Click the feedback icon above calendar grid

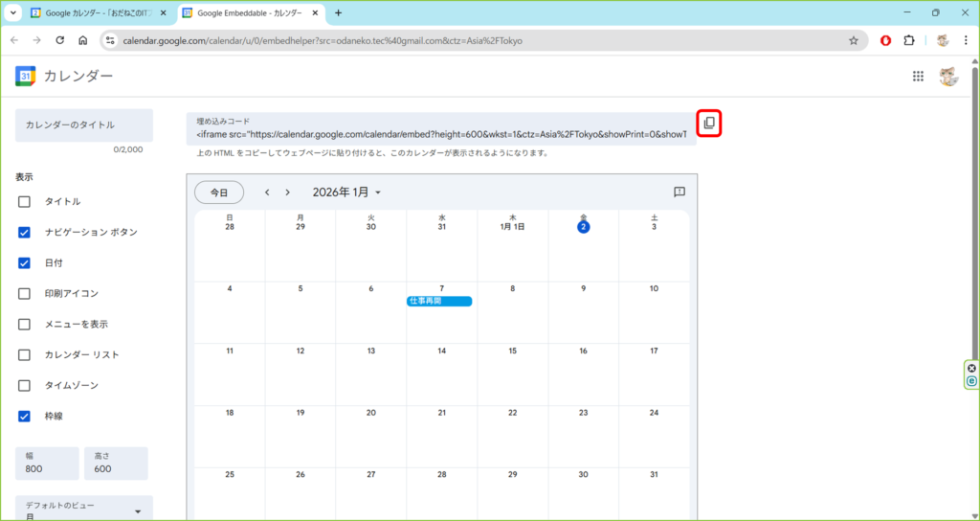(679, 193)
